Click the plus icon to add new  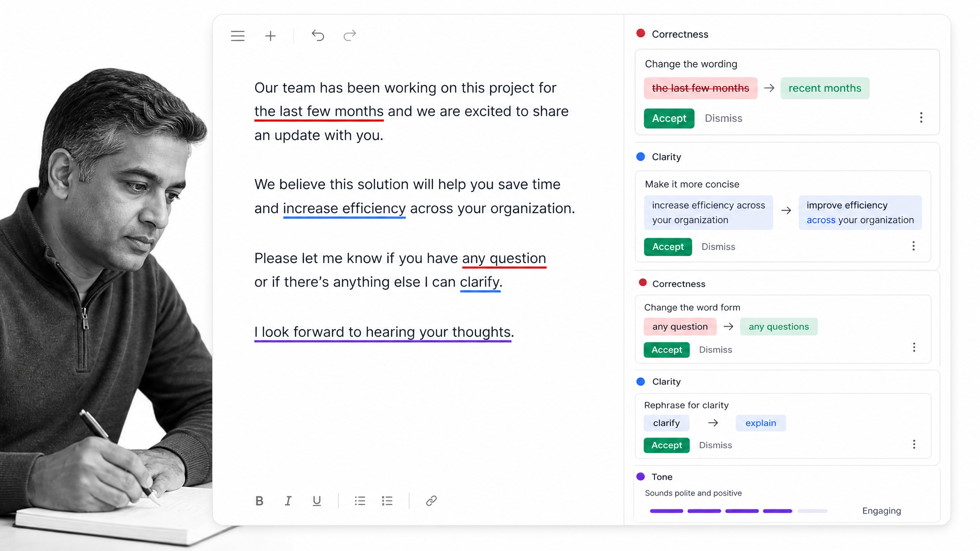(270, 36)
